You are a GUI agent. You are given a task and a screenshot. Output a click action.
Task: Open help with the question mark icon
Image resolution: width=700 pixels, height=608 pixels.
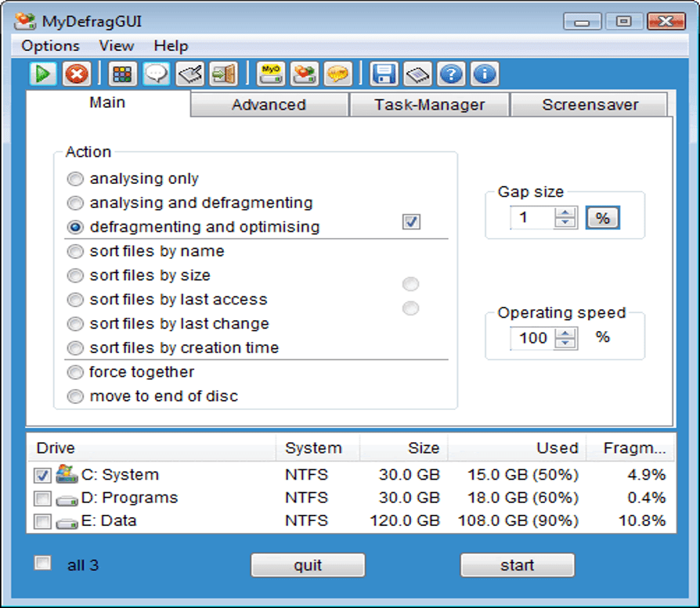point(451,74)
